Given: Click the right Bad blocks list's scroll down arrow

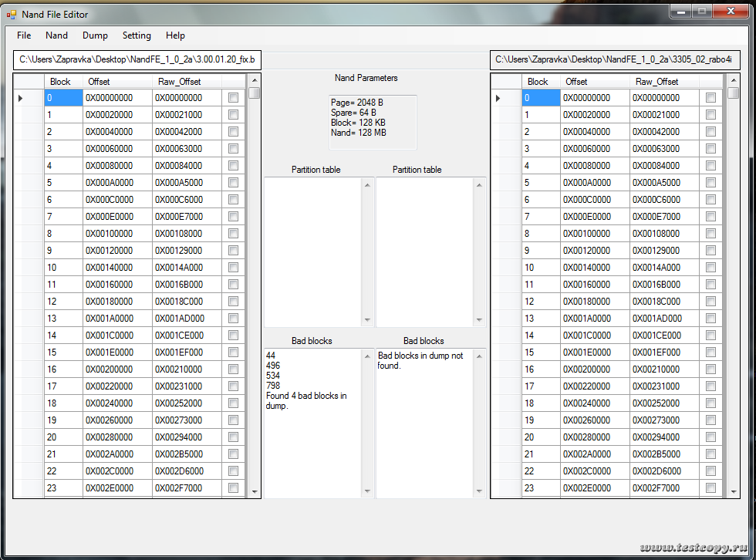Looking at the screenshot, I should tap(480, 491).
